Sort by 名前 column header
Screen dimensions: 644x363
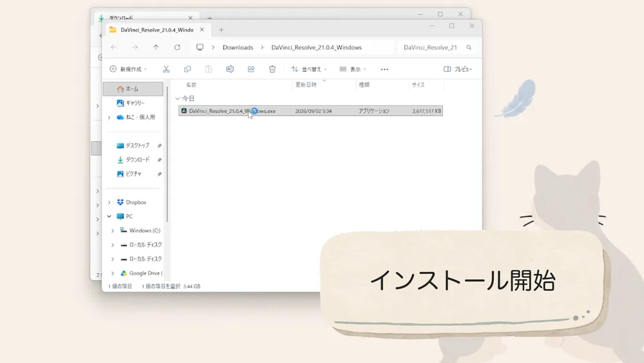[x=191, y=84]
